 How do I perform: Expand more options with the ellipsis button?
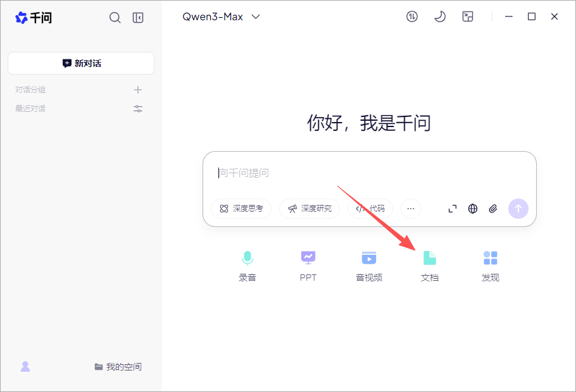click(410, 209)
